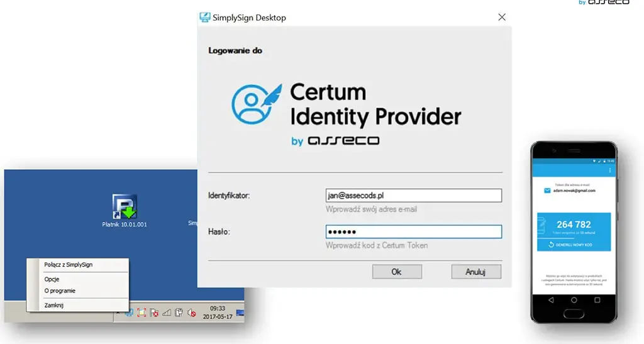Image resolution: width=644 pixels, height=344 pixels.
Task: Click the SimplySign Desktop title bar icon
Action: 204,17
